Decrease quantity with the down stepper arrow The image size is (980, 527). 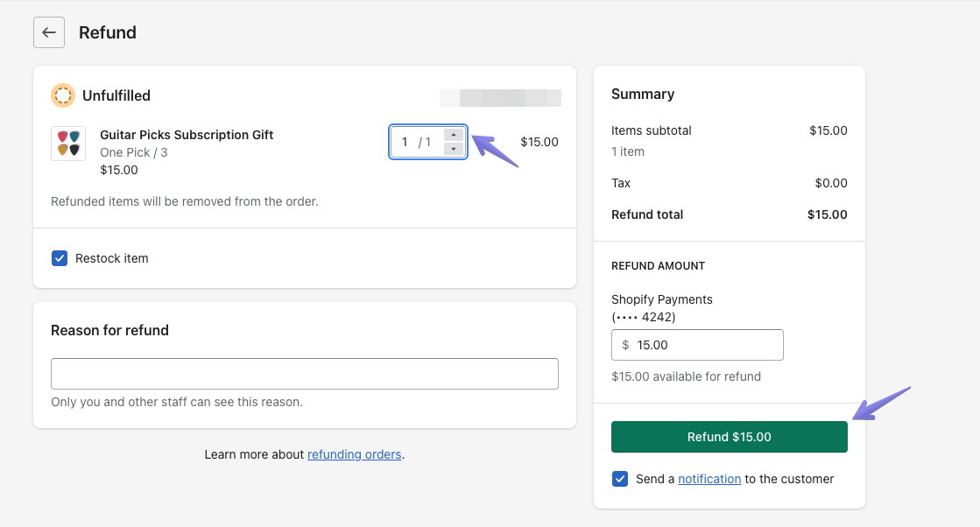click(453, 149)
